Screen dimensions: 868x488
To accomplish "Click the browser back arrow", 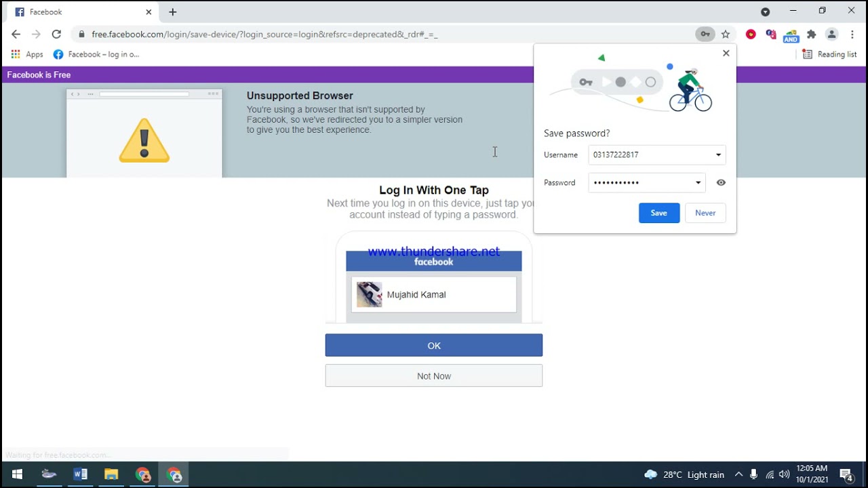I will click(16, 35).
